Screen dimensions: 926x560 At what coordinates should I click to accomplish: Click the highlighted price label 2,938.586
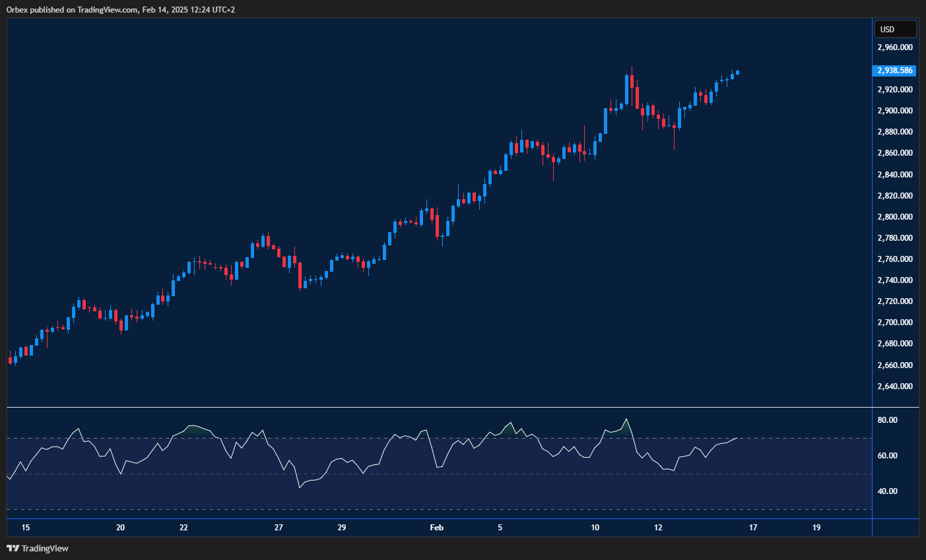[894, 71]
